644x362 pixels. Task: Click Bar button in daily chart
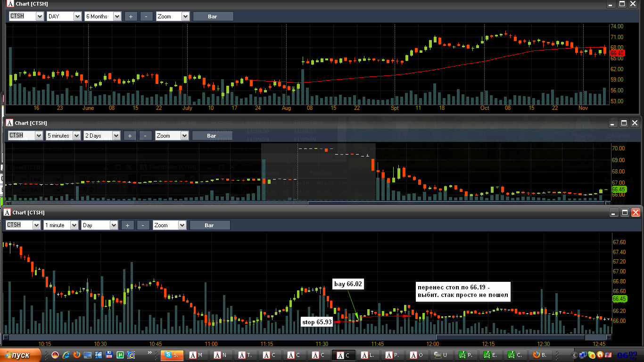coord(213,16)
